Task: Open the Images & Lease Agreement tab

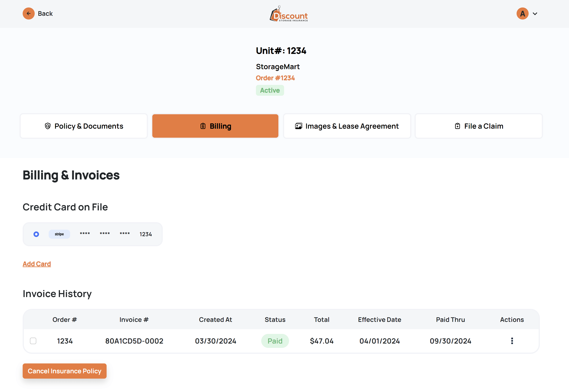Action: (347, 126)
